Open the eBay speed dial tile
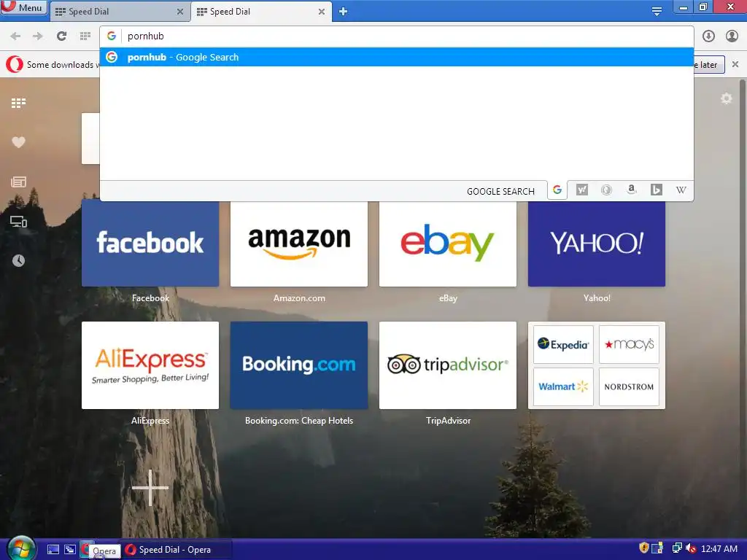Viewport: 747px width, 560px height. coord(448,244)
